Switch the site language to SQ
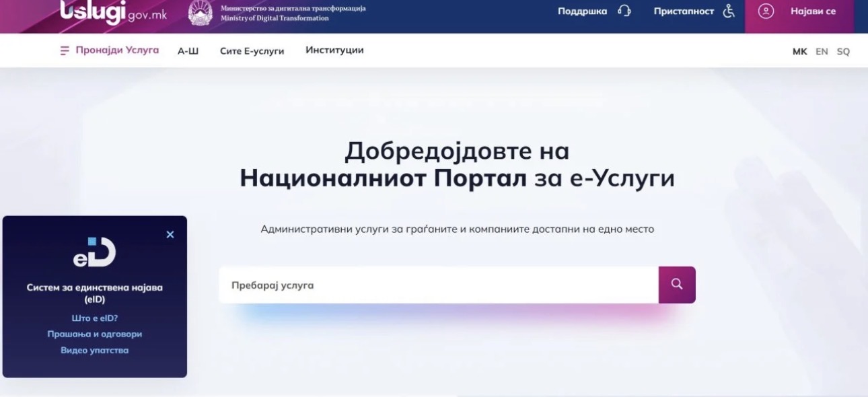 (843, 52)
